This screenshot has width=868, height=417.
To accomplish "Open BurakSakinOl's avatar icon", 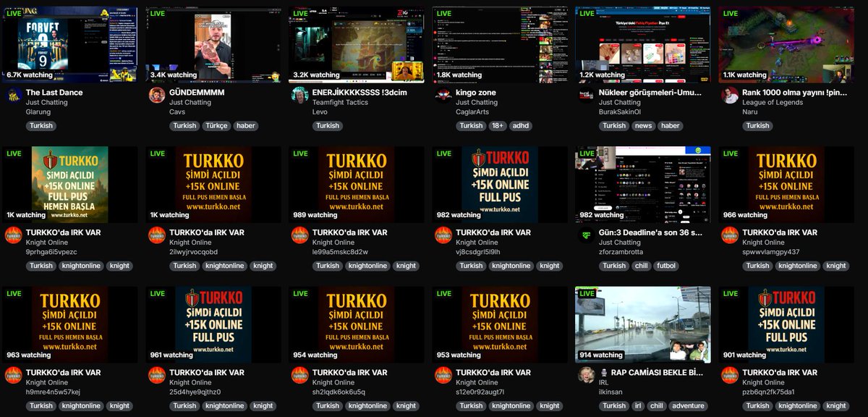I will (586, 96).
